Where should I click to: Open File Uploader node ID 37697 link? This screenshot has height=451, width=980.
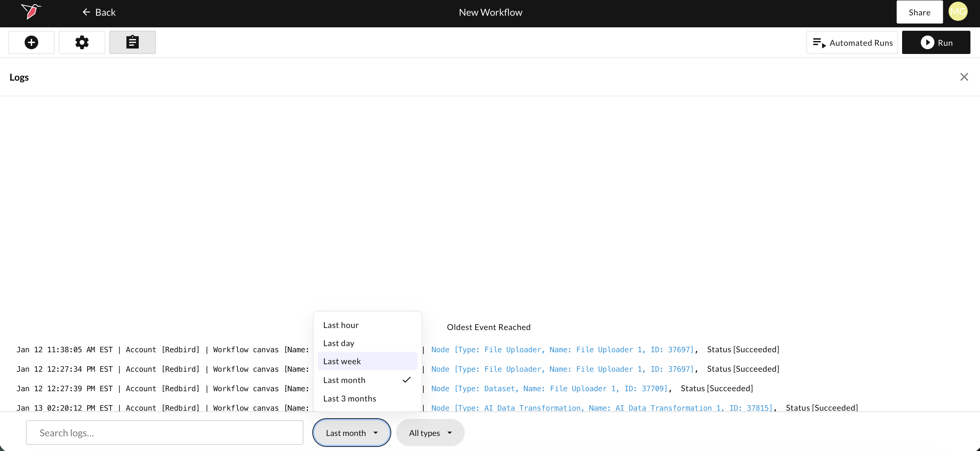(562, 350)
